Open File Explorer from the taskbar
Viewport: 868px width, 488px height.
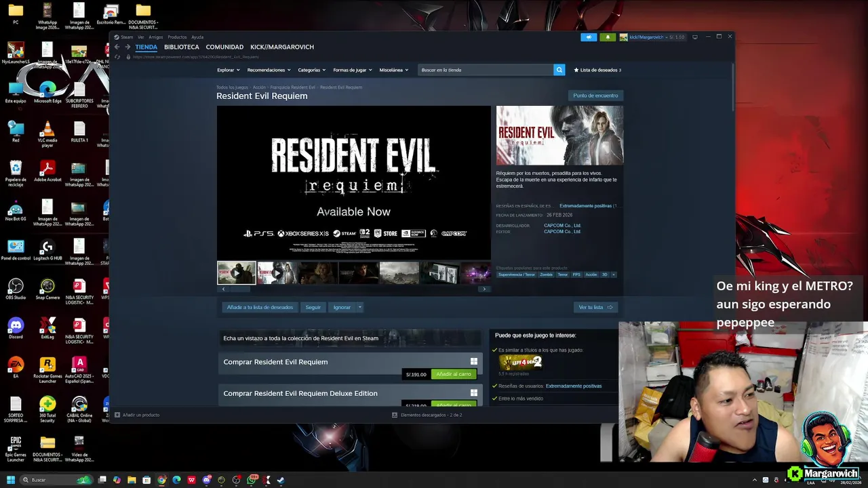[x=132, y=480]
